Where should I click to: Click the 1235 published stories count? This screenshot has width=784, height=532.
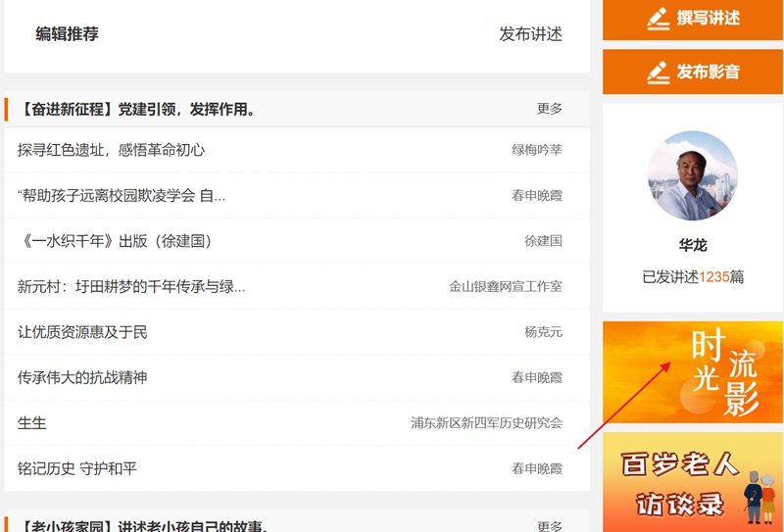point(714,276)
